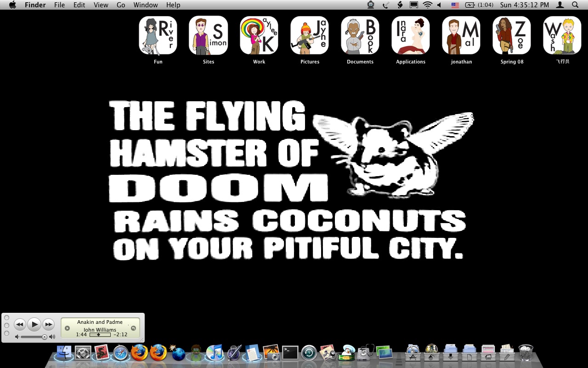This screenshot has width=588, height=368.
Task: Open the jonathan home folder icon
Action: coord(461,36)
